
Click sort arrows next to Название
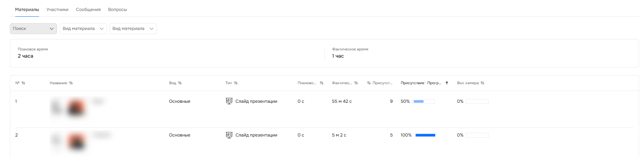(x=71, y=83)
